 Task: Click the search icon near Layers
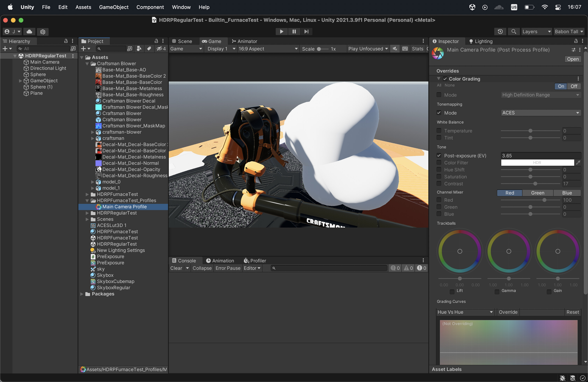coord(514,32)
